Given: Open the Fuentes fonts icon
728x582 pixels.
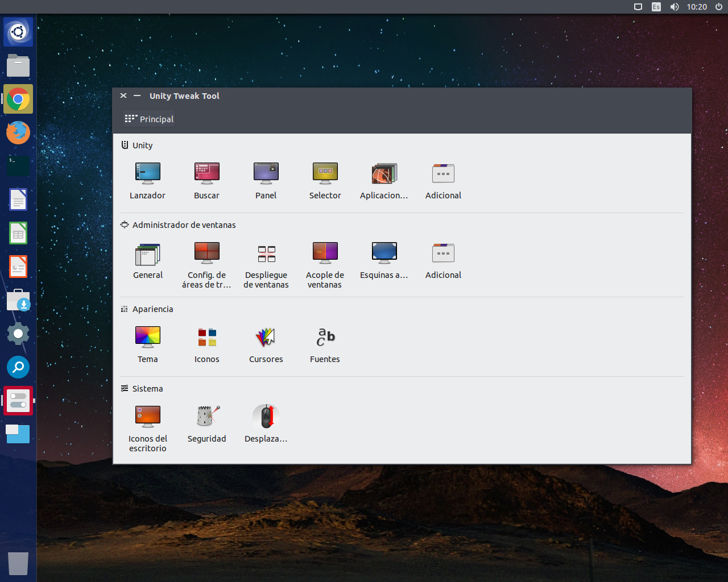Looking at the screenshot, I should point(325,337).
